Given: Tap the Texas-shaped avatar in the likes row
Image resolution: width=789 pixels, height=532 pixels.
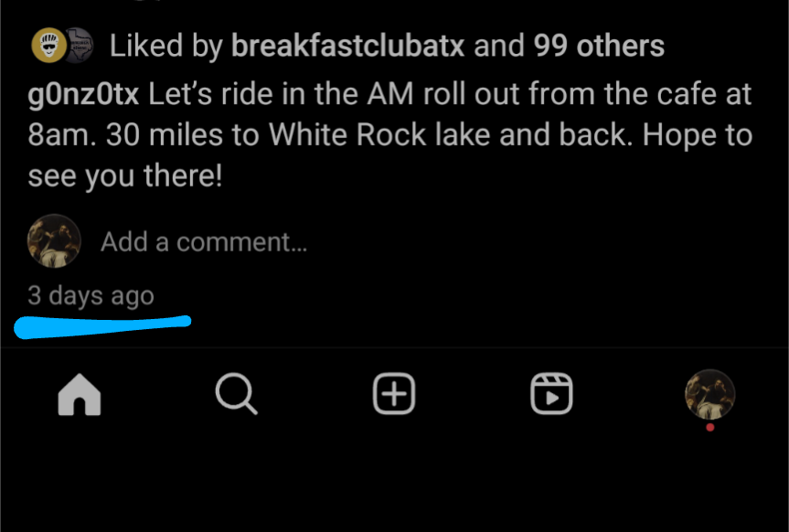Looking at the screenshot, I should (78, 43).
